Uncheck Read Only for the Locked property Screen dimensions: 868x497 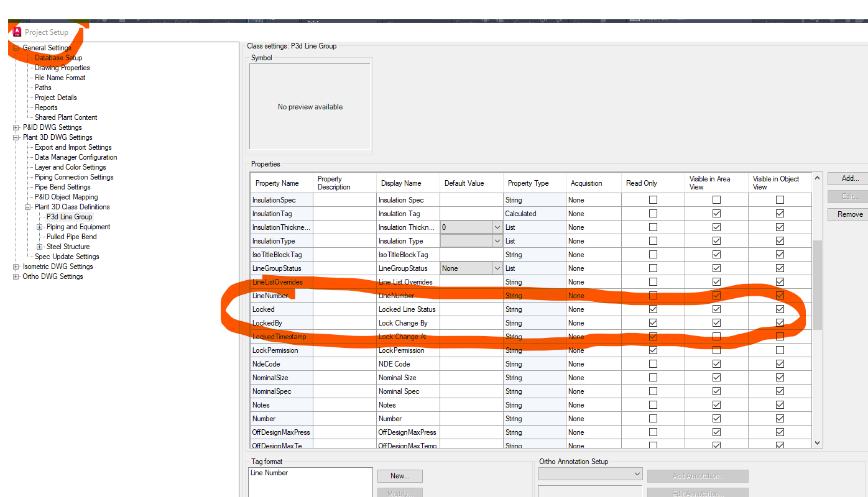point(653,309)
